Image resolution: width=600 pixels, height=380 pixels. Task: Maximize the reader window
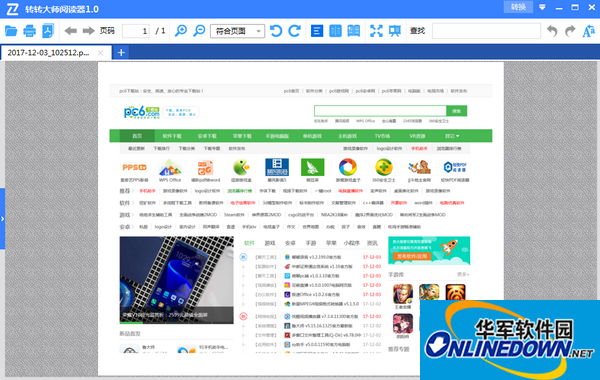tap(575, 7)
